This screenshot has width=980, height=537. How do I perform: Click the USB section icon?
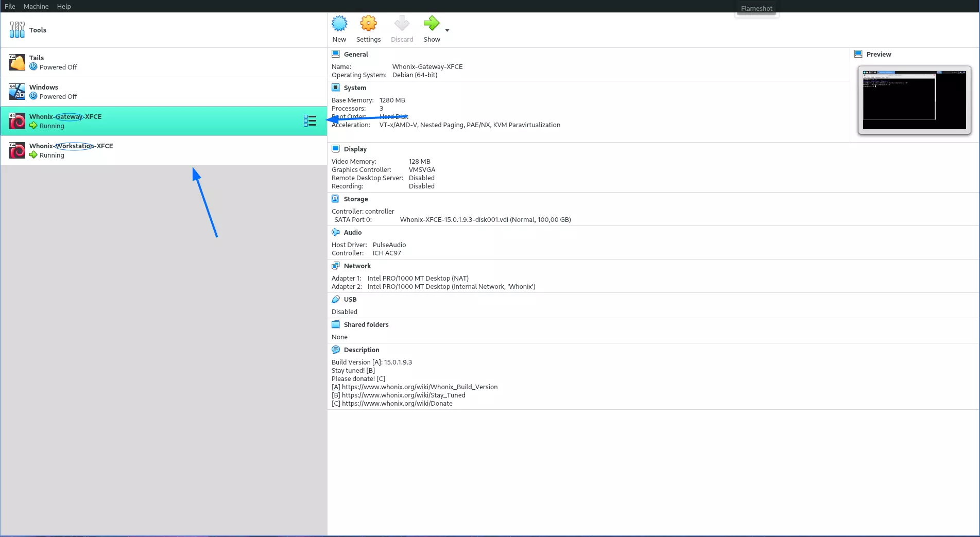coord(336,299)
